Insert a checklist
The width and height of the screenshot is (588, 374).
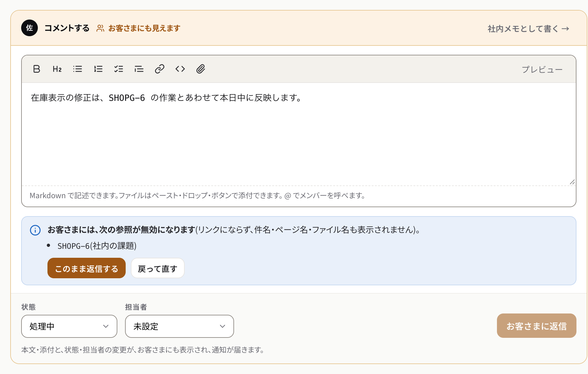(119, 69)
